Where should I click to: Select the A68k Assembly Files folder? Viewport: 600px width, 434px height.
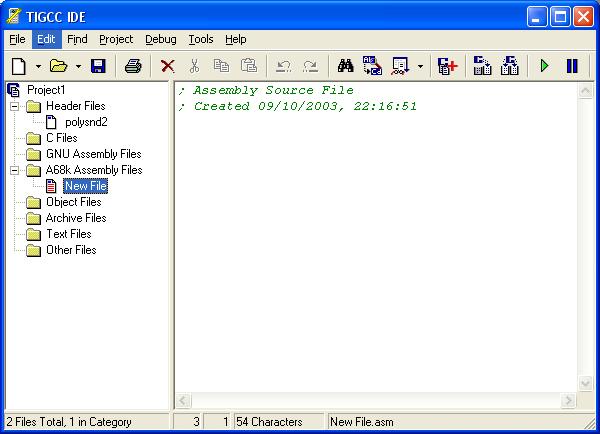[x=94, y=170]
